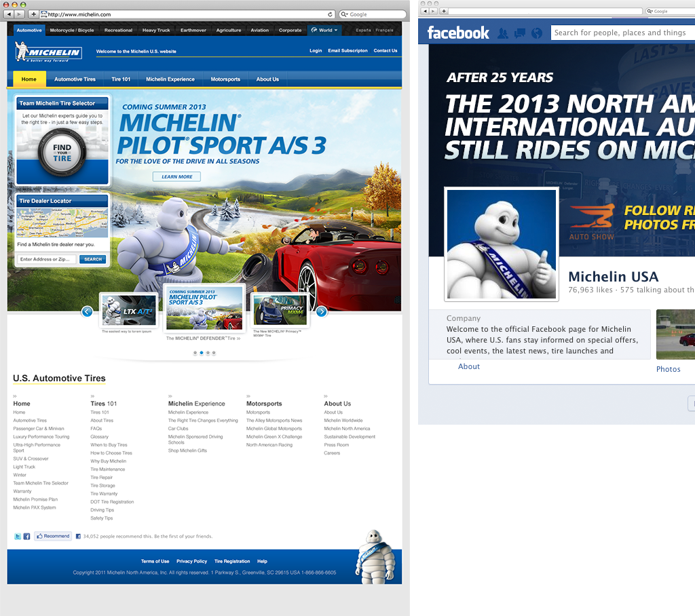Go back in the Facebook browser window
Image resolution: width=695 pixels, height=616 pixels.
(x=426, y=11)
